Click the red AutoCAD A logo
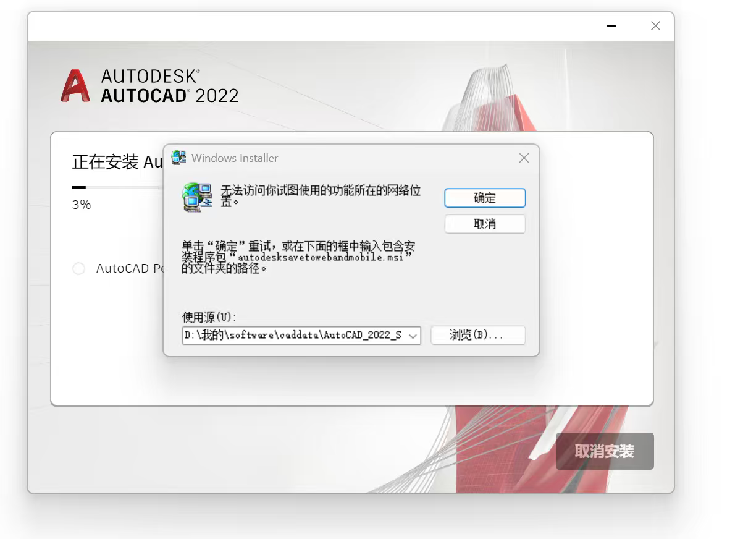Image resolution: width=756 pixels, height=539 pixels. point(75,86)
